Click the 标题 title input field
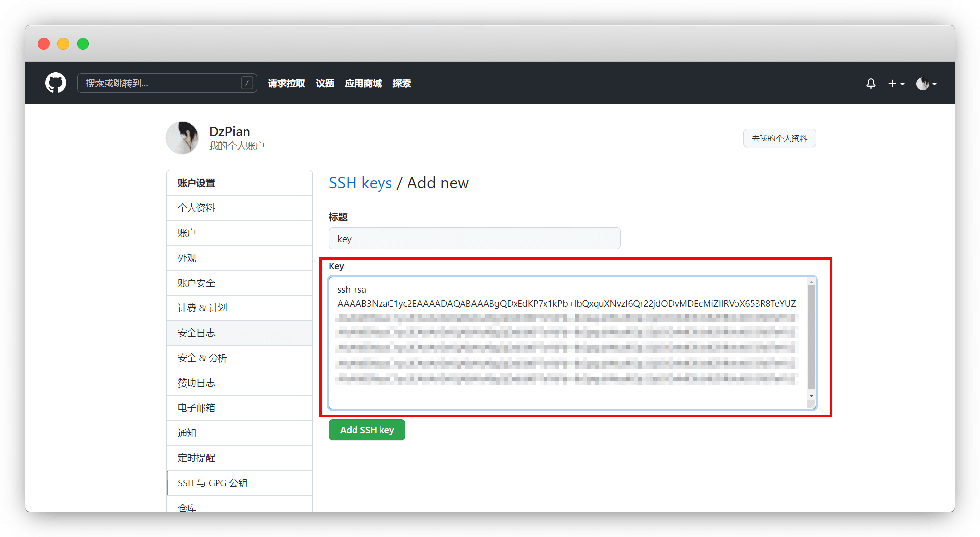The height and width of the screenshot is (537, 980). tap(474, 239)
